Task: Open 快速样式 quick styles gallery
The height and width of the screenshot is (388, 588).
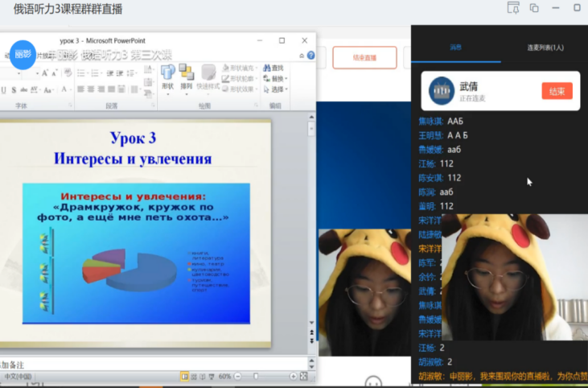Action: [x=208, y=78]
